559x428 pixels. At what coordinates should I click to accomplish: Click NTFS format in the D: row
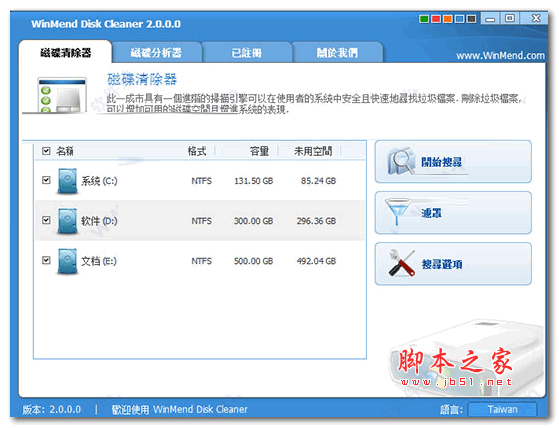click(x=201, y=221)
